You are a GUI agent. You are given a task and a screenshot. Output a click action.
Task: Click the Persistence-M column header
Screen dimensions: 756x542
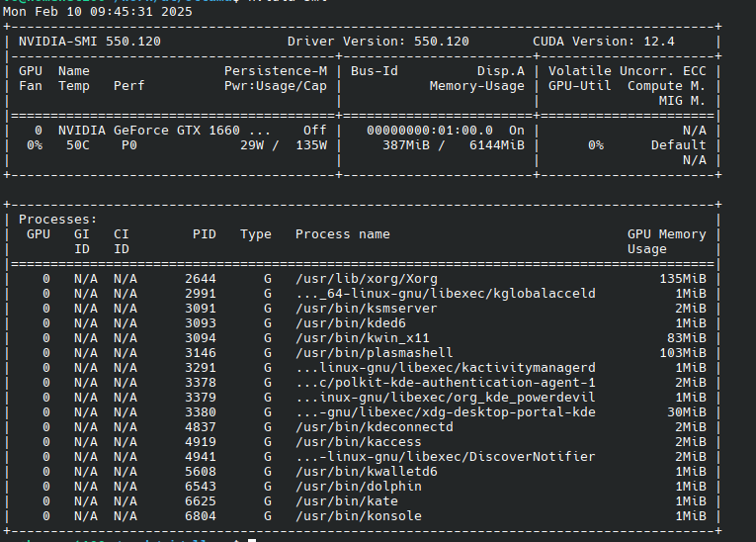276,71
